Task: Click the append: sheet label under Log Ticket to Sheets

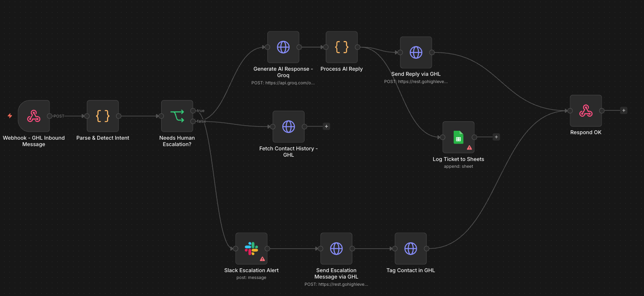Action: [x=458, y=166]
